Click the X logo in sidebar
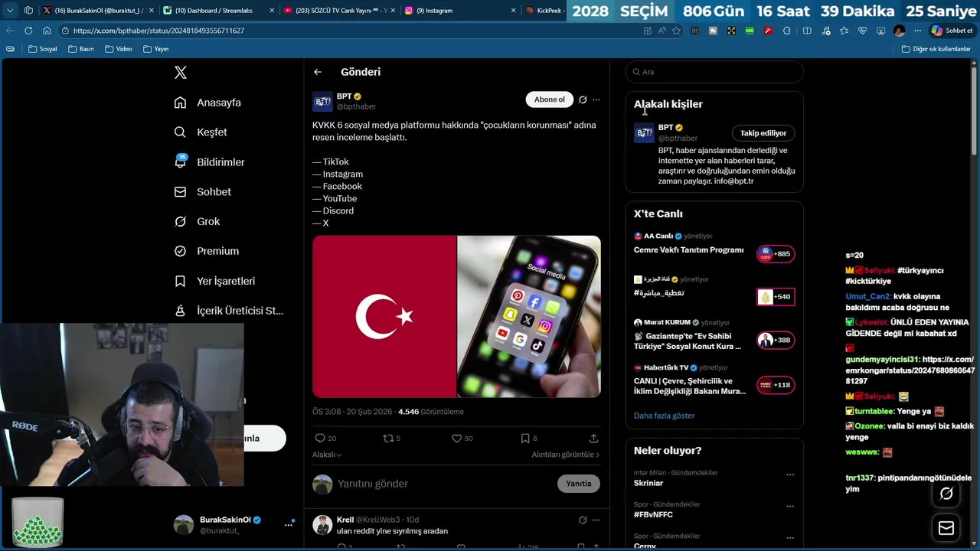 tap(181, 73)
